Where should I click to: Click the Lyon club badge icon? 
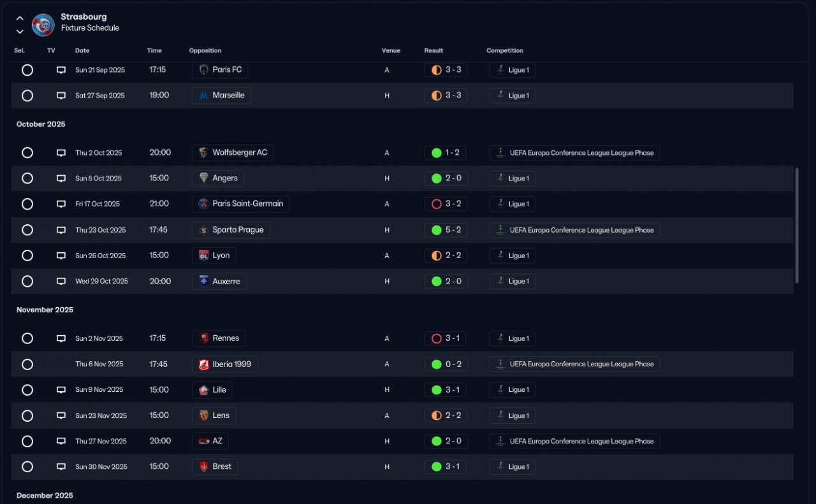pyautogui.click(x=203, y=256)
